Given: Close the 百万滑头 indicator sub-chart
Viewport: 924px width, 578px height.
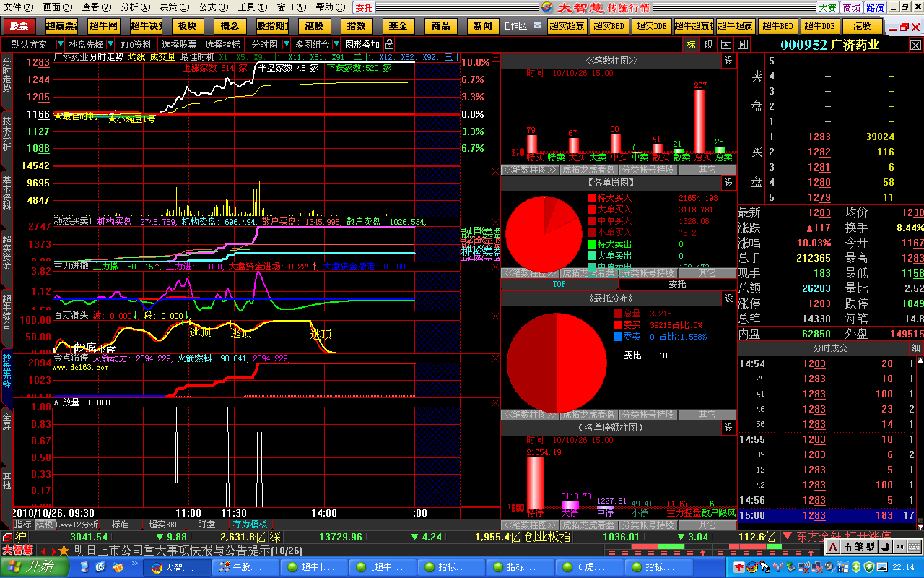Looking at the screenshot, I should click(495, 316).
